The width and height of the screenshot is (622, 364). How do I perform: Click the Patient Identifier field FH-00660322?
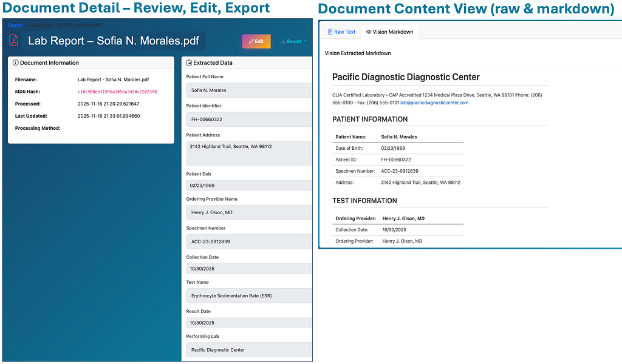248,120
